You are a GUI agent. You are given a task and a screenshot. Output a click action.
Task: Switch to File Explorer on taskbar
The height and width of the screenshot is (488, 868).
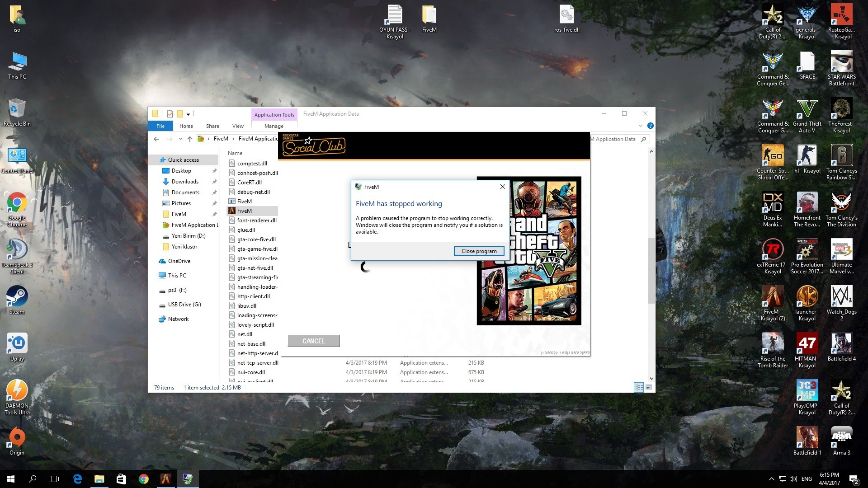point(99,479)
